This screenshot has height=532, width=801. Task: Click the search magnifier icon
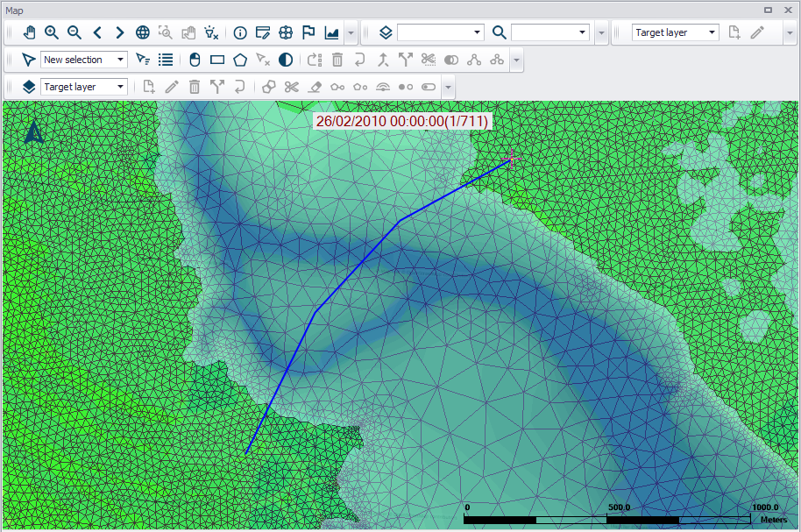(500, 32)
